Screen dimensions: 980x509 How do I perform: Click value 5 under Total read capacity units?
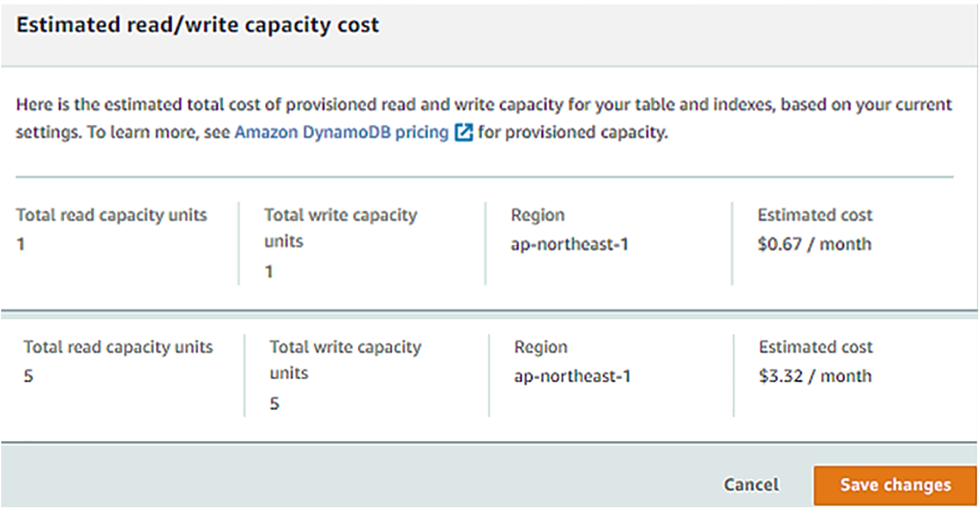[x=28, y=376]
